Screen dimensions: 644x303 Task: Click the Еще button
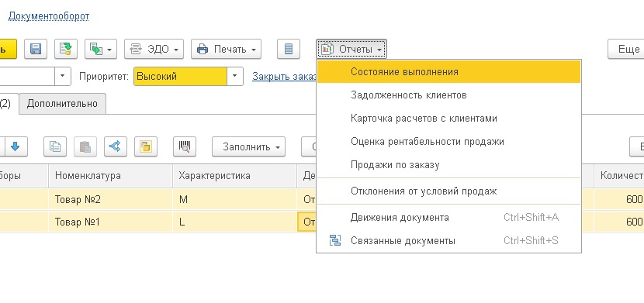coord(626,49)
